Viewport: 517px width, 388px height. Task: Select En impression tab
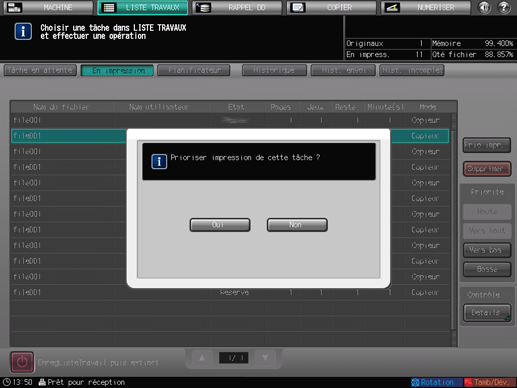117,70
